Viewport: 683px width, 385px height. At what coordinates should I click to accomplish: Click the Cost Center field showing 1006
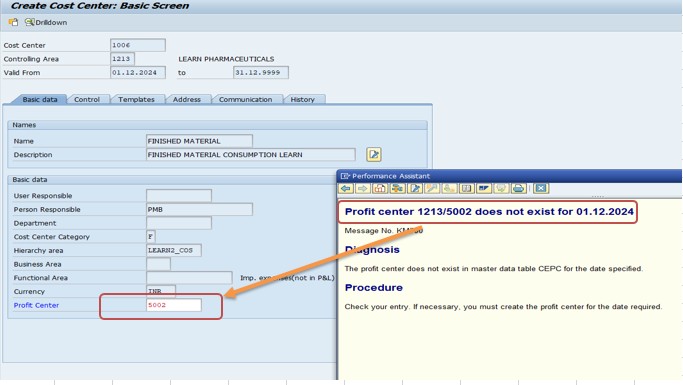[138, 45]
